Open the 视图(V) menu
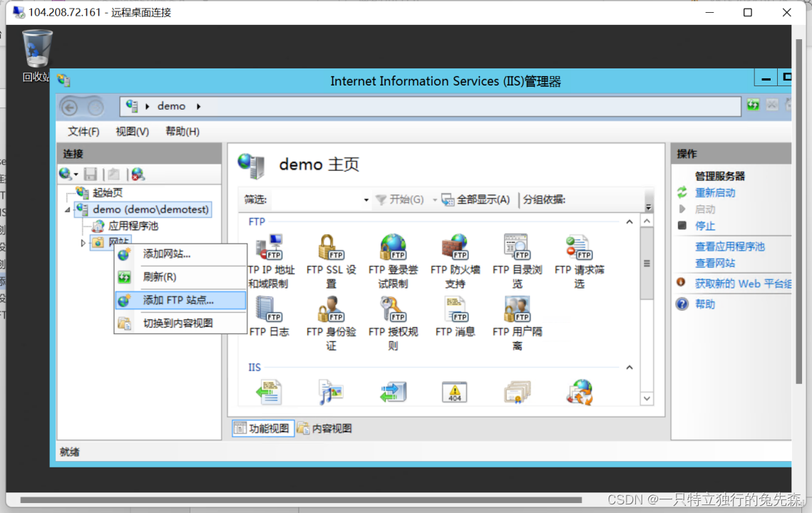 132,132
